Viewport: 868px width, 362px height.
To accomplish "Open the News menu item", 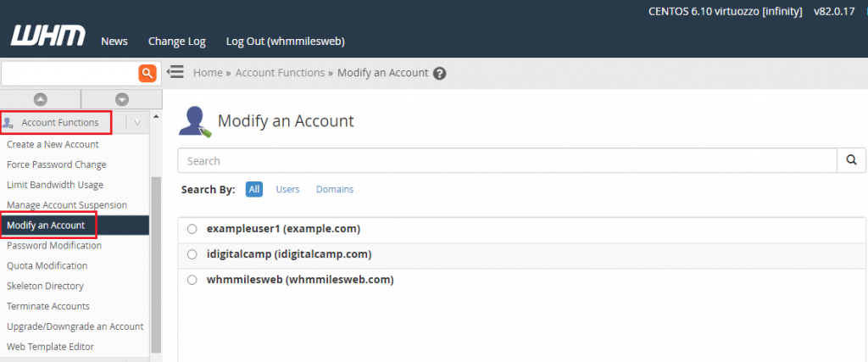I will [114, 42].
